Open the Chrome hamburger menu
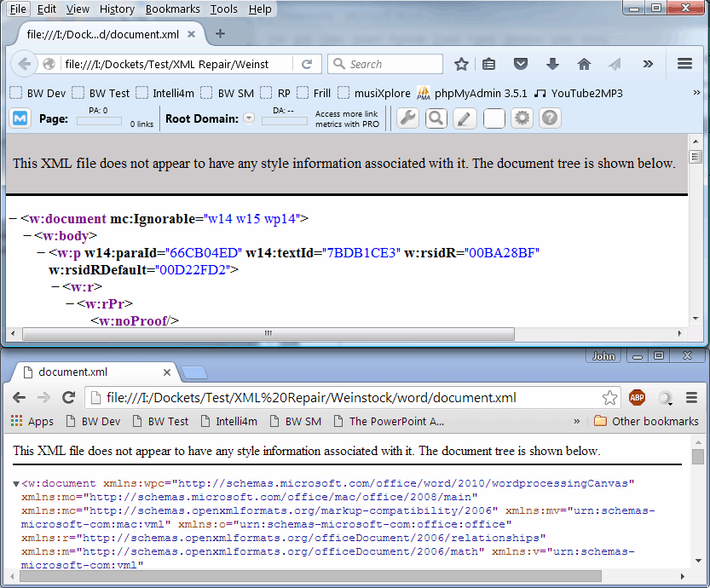The width and height of the screenshot is (710, 588). [691, 398]
